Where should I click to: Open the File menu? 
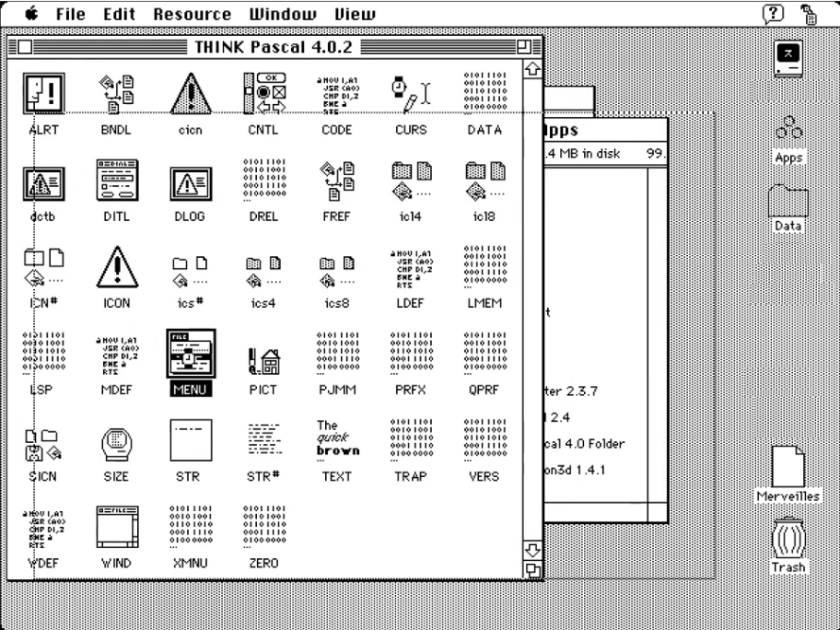pos(71,15)
